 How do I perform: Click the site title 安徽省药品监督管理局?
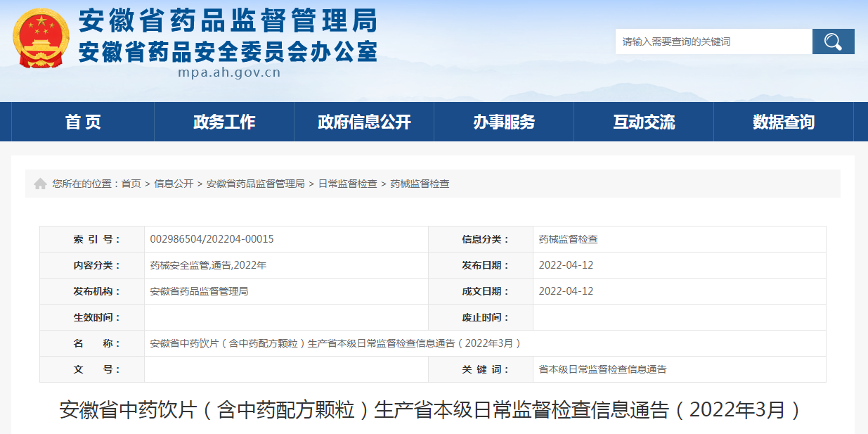coord(228,21)
